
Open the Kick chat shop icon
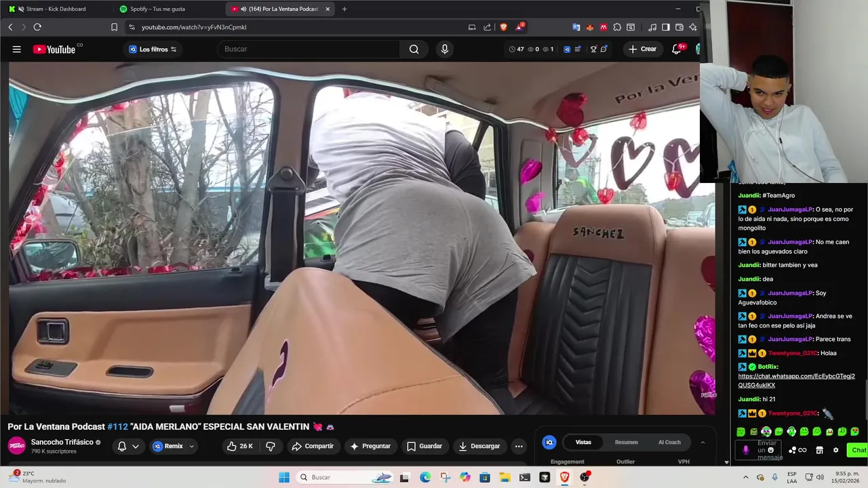819,450
